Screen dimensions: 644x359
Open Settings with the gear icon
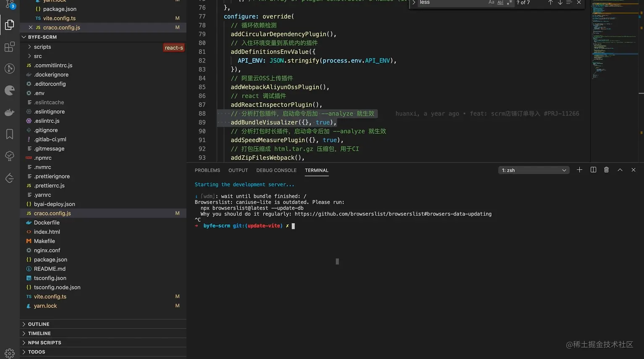[x=9, y=353]
